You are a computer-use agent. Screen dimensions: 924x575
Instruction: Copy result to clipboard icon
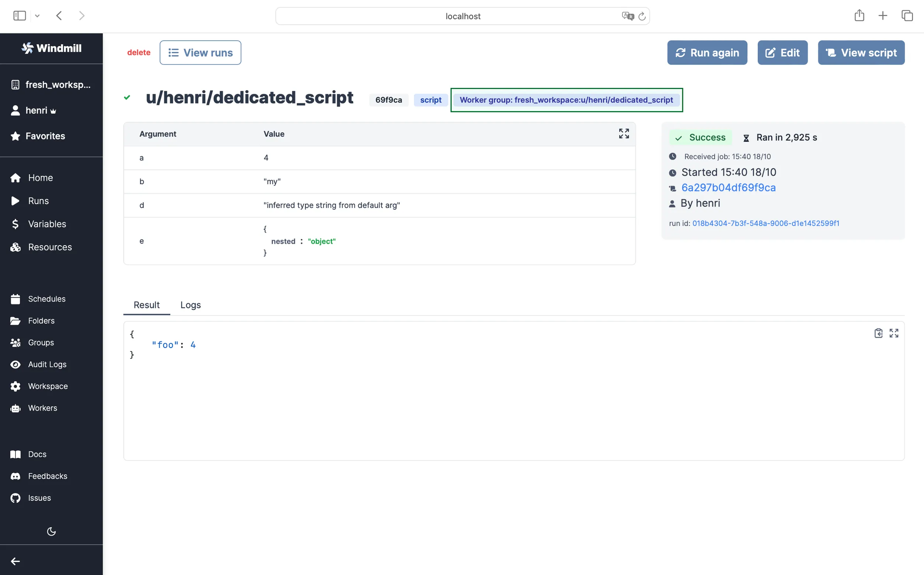878,333
